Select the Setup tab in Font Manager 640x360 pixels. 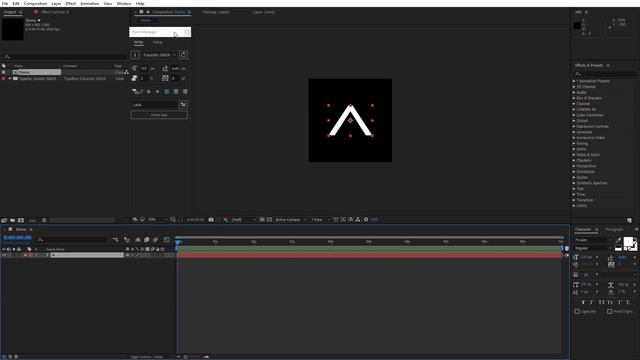(x=158, y=42)
